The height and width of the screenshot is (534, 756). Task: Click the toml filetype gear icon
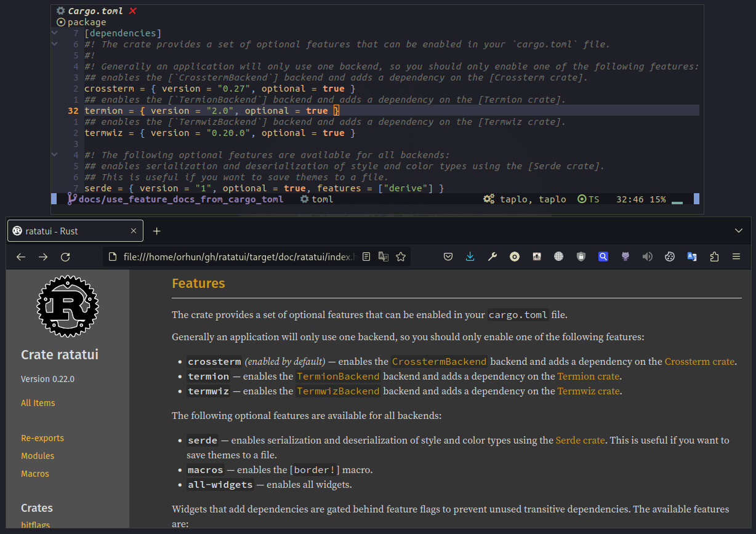(x=304, y=199)
